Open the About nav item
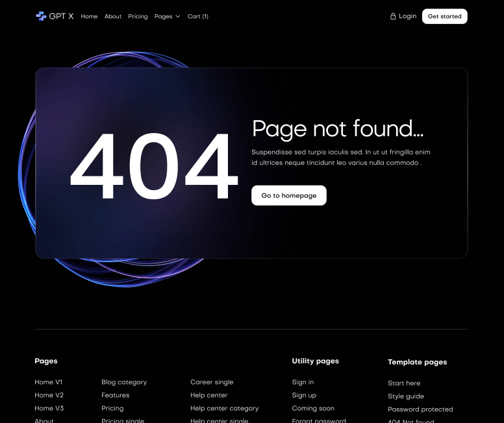The image size is (504, 423). 113,16
